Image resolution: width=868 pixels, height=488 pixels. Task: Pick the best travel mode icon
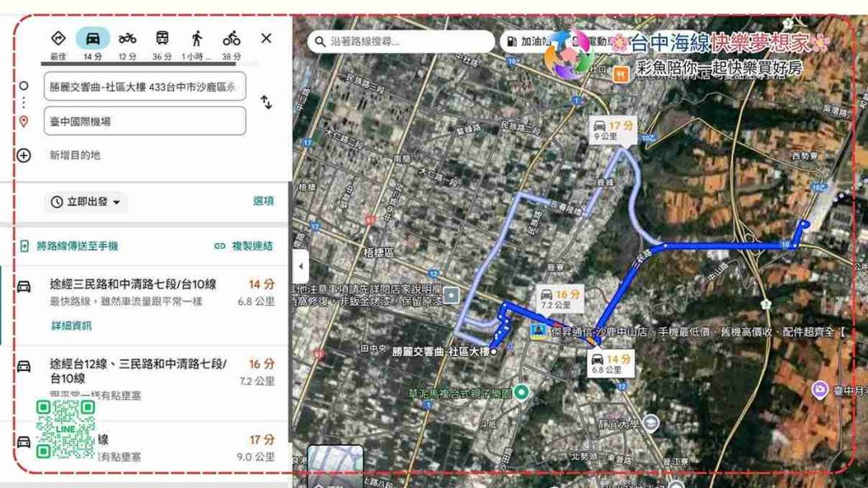(58, 39)
